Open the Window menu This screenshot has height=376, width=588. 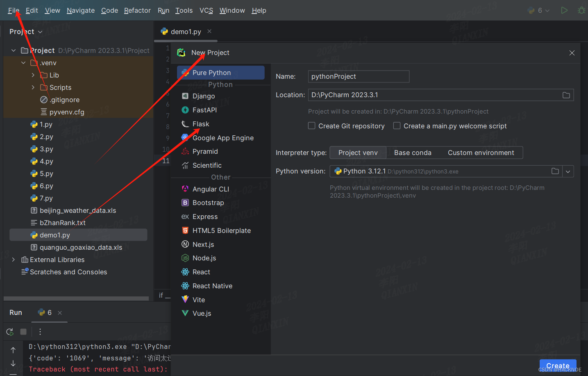(x=232, y=10)
